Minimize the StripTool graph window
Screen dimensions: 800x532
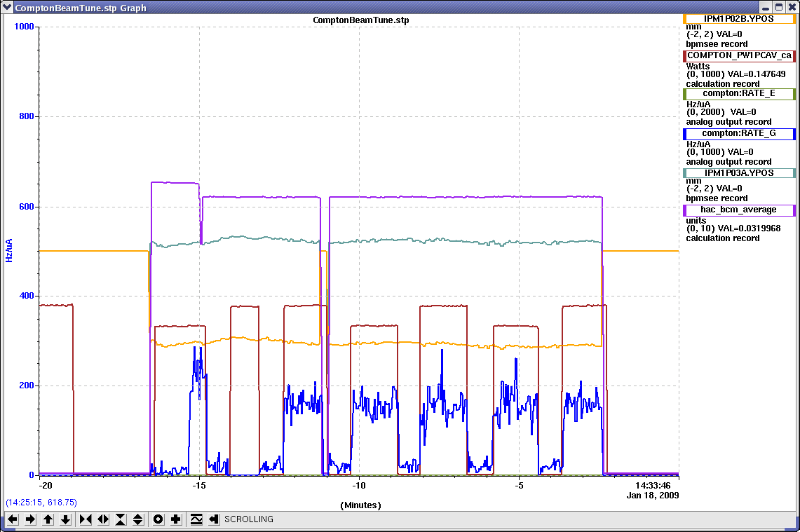click(x=766, y=7)
